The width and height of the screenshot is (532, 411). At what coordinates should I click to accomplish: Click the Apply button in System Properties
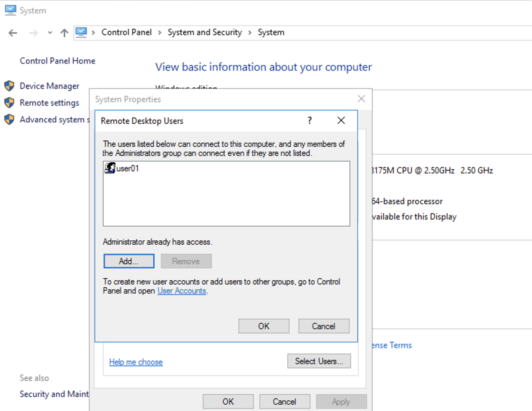341,402
